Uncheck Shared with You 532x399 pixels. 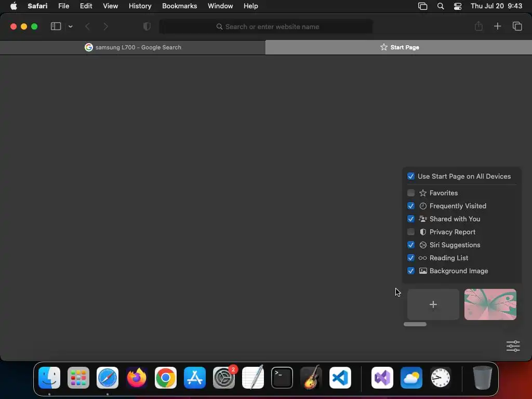tap(411, 219)
